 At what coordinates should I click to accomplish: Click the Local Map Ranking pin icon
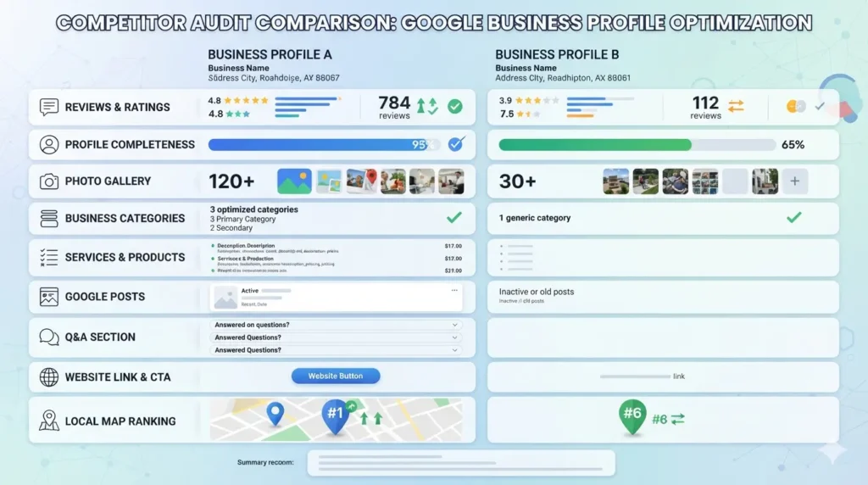(48, 421)
